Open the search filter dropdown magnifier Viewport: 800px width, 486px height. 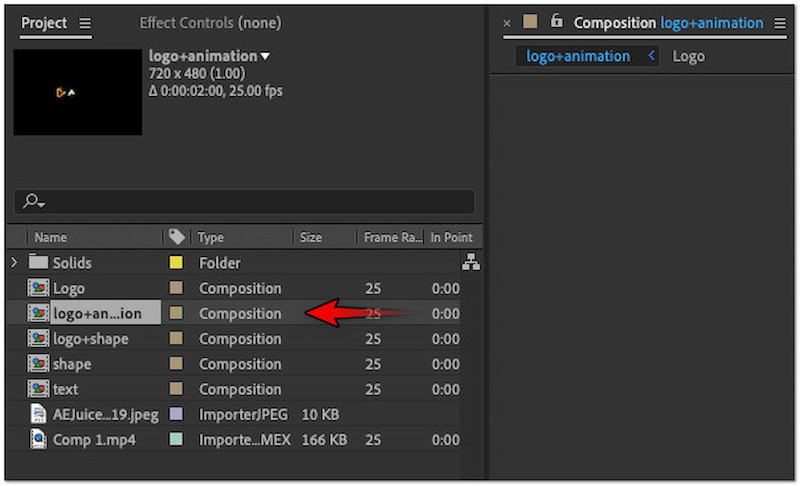pos(33,201)
